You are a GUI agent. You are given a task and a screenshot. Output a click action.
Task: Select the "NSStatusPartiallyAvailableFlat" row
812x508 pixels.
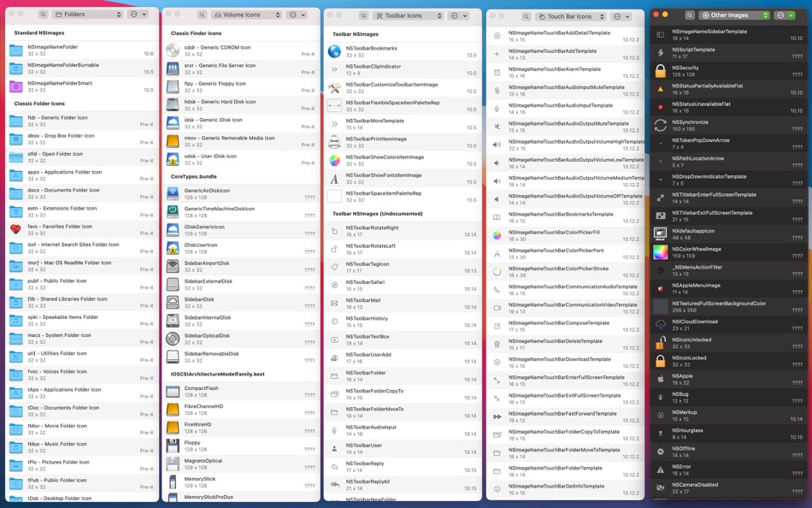(729, 89)
